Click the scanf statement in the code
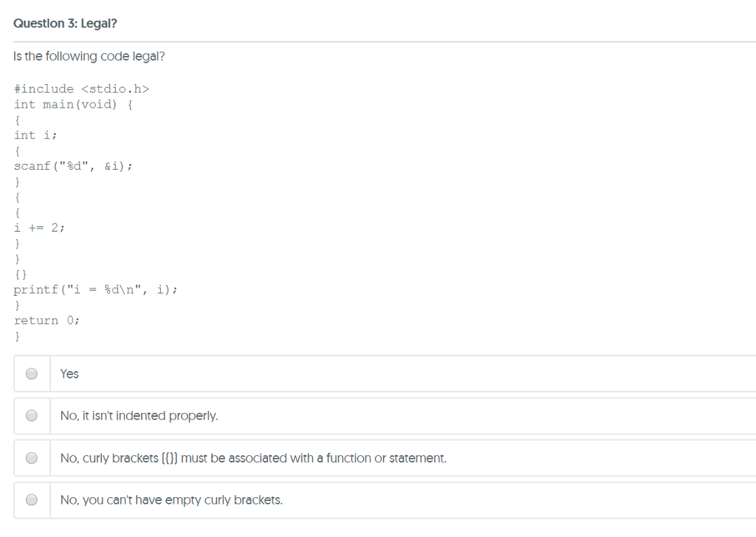The width and height of the screenshot is (756, 537). 73,166
